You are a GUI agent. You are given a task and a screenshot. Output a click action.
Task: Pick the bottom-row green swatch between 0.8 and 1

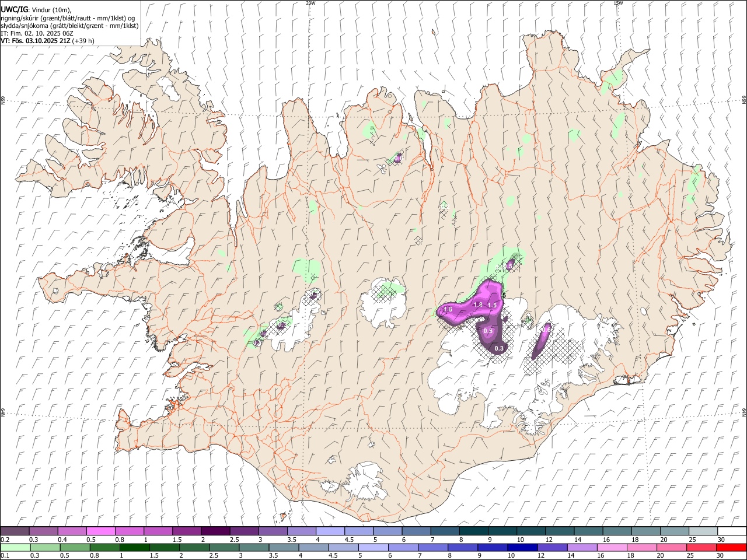point(104,547)
